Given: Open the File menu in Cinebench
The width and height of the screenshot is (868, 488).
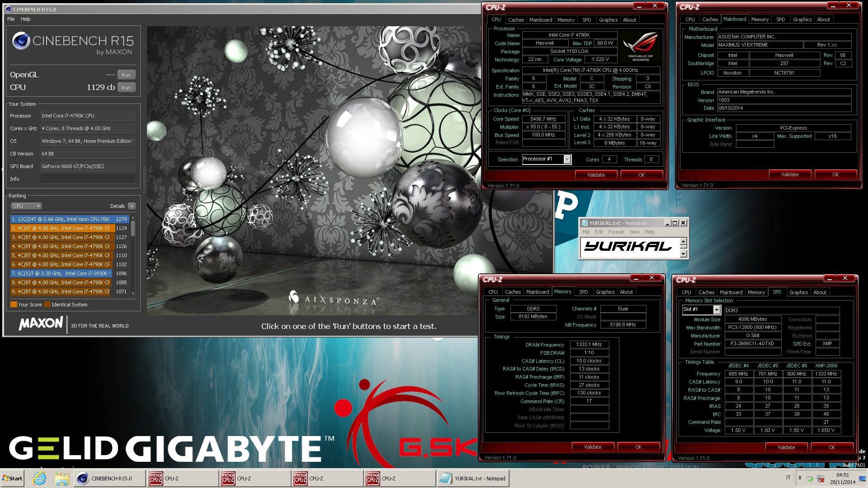Looking at the screenshot, I should point(11,19).
